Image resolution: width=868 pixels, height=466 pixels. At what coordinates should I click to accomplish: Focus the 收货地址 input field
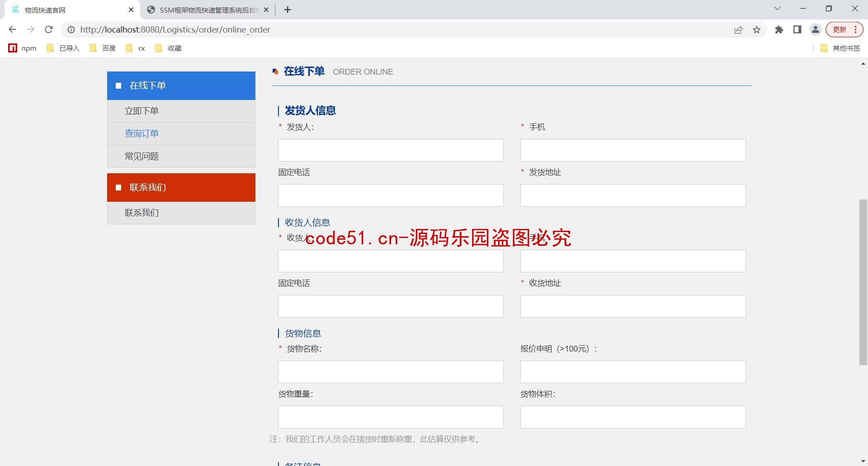click(633, 306)
